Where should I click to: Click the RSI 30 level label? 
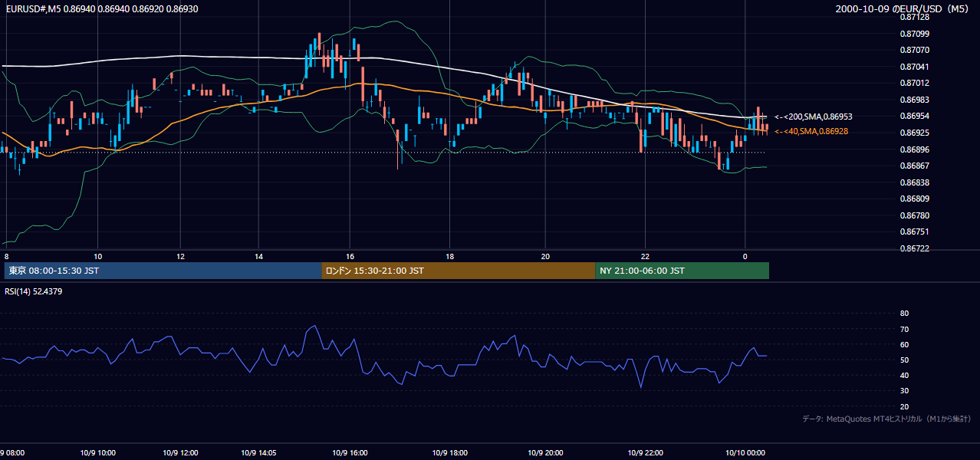(x=904, y=391)
